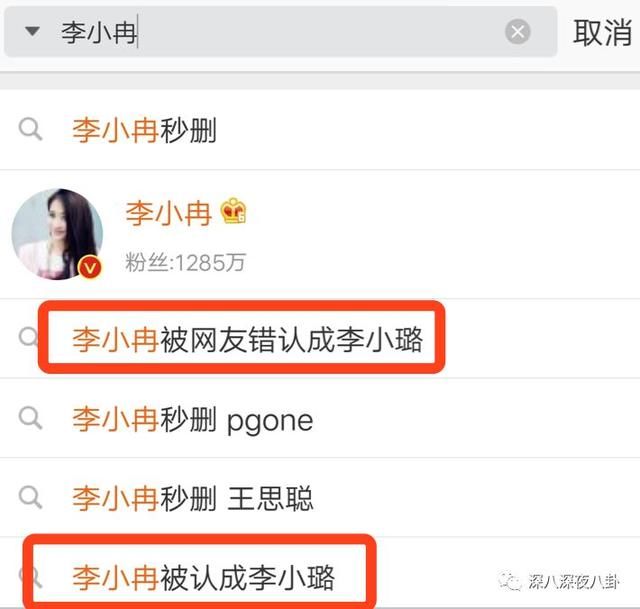Image resolution: width=640 pixels, height=609 pixels.
Task: Focus the 李小冉 search input field
Action: tap(280, 32)
